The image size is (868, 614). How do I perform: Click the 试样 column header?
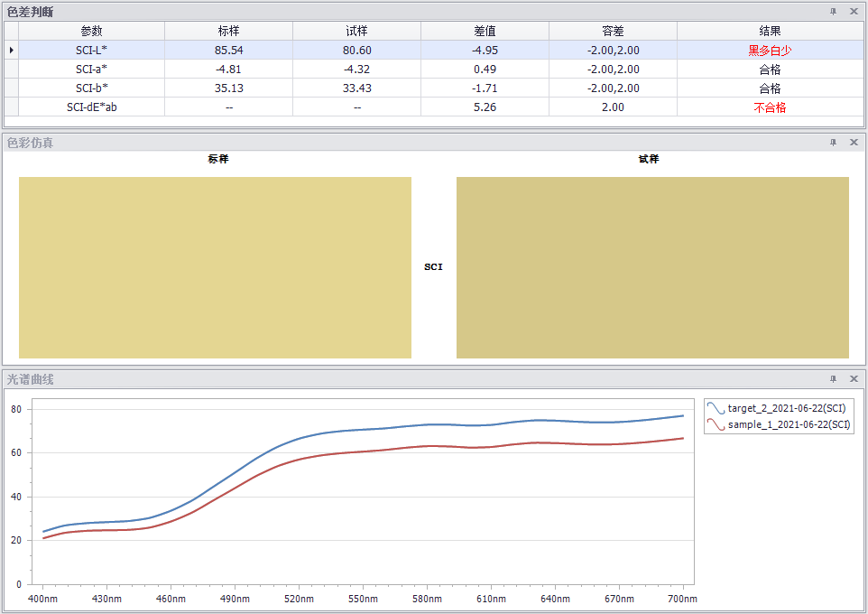[x=357, y=31]
